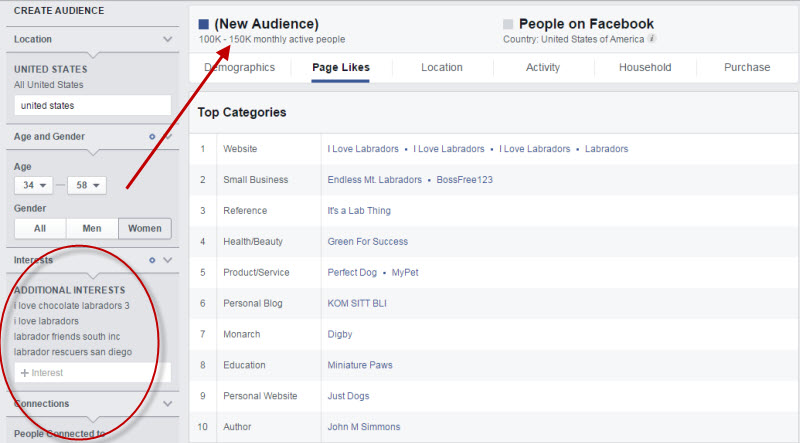This screenshot has height=443, width=800.
Task: Open the first I Love Labradors page link
Action: point(363,149)
